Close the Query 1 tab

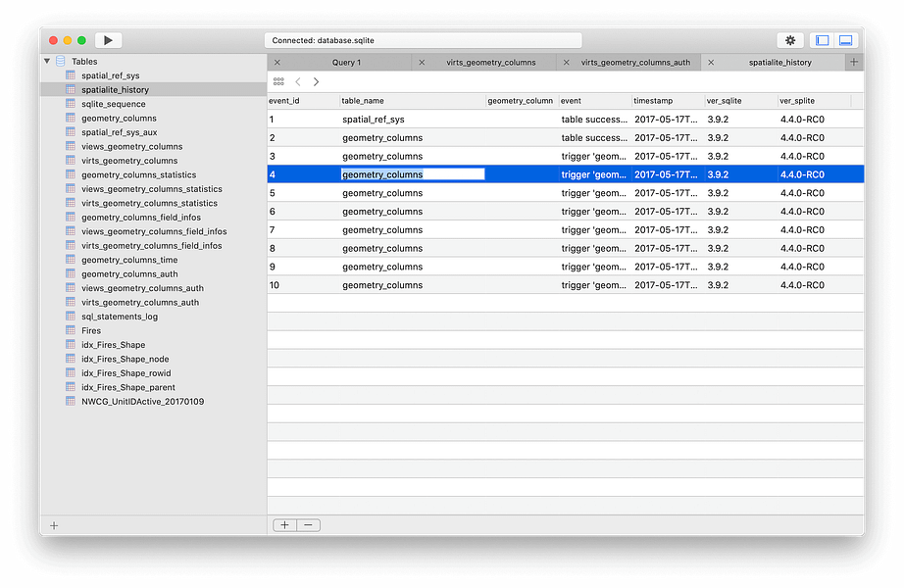click(x=277, y=63)
